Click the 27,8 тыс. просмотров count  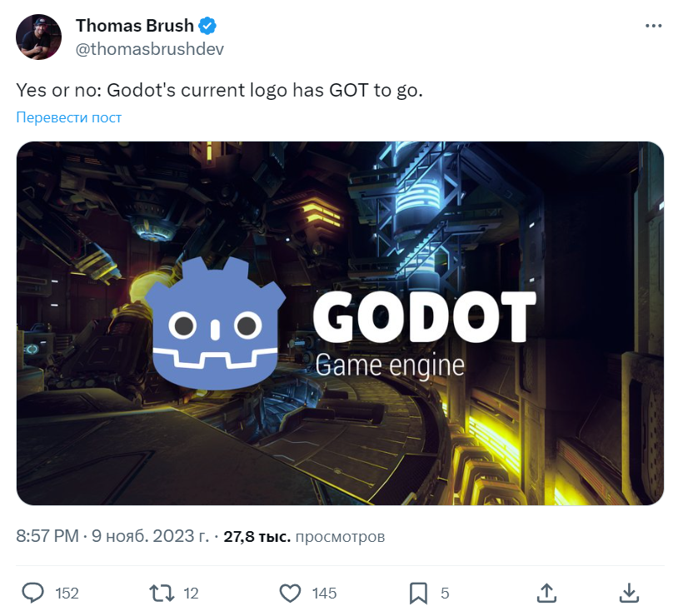click(304, 536)
